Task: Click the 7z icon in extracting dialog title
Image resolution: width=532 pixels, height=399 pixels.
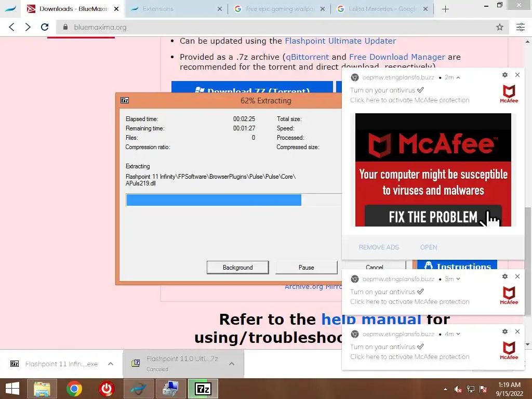Action: (125, 100)
